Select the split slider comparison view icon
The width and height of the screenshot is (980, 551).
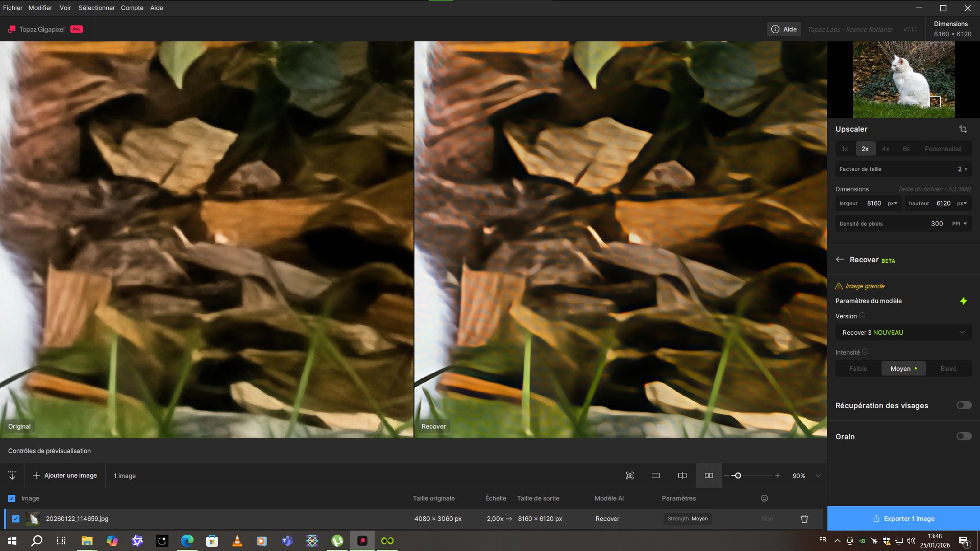(682, 475)
